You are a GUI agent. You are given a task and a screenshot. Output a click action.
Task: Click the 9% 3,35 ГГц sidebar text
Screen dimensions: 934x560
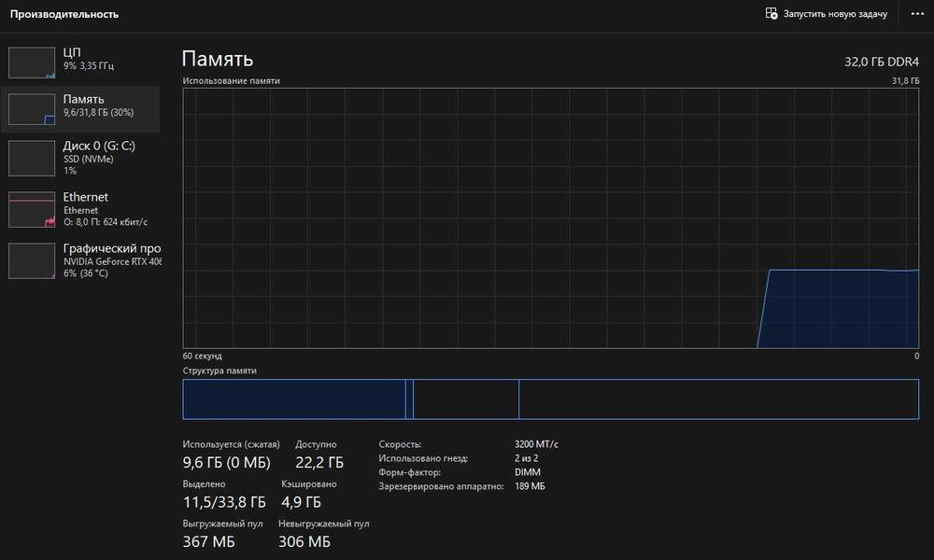[89, 65]
